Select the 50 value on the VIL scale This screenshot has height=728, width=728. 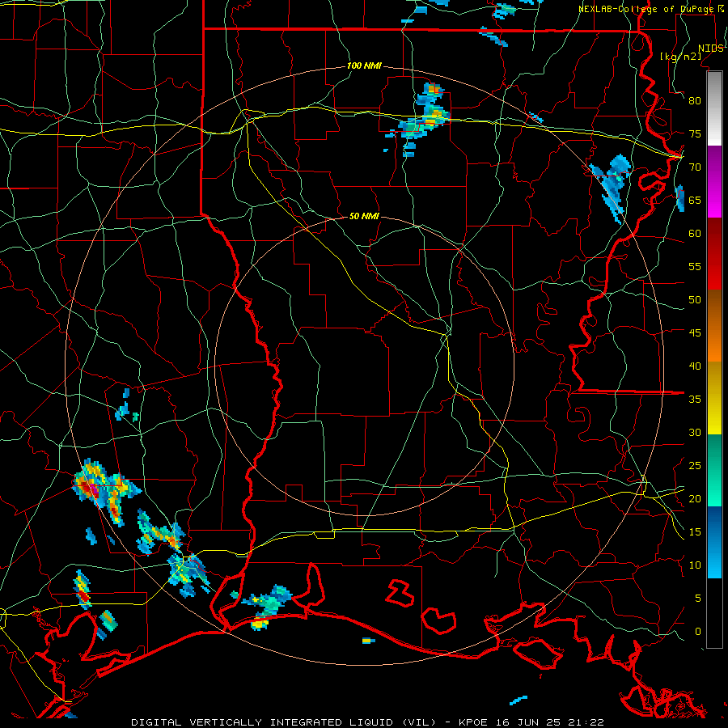[695, 300]
